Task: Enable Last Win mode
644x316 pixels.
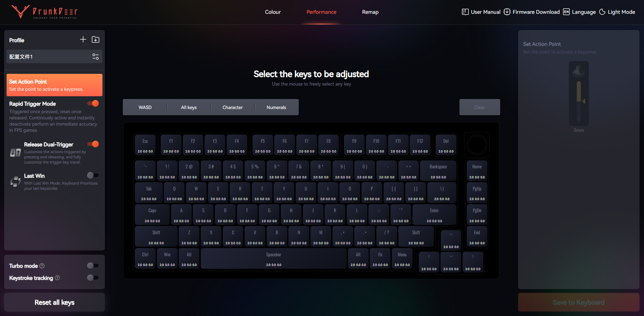Action: point(93,175)
